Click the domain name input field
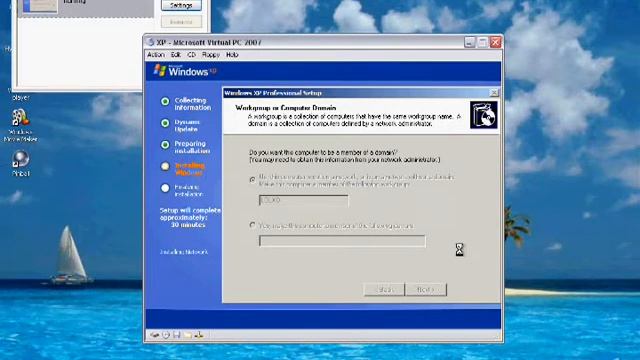Screen dimensions: 640x360 (342, 241)
